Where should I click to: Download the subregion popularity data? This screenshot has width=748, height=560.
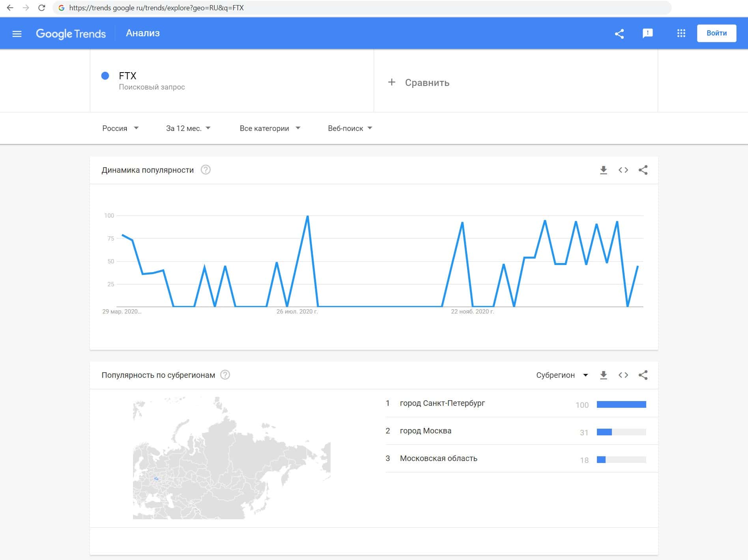pyautogui.click(x=603, y=375)
